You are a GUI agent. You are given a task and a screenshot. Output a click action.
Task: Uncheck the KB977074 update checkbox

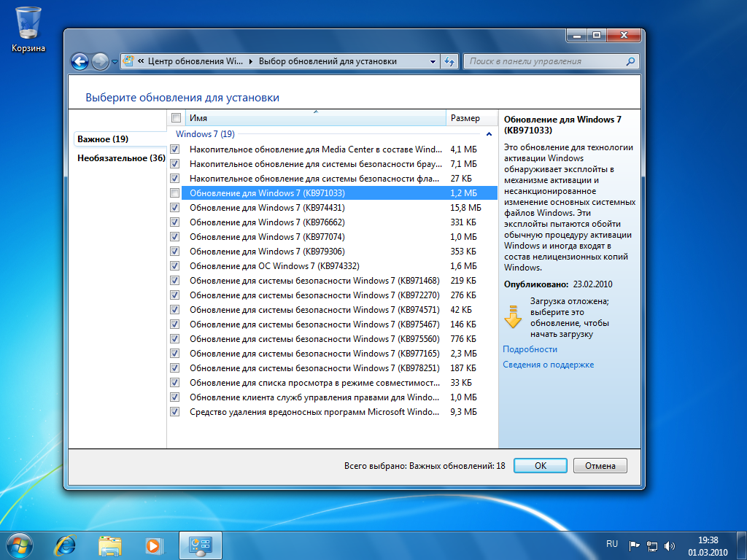point(175,237)
